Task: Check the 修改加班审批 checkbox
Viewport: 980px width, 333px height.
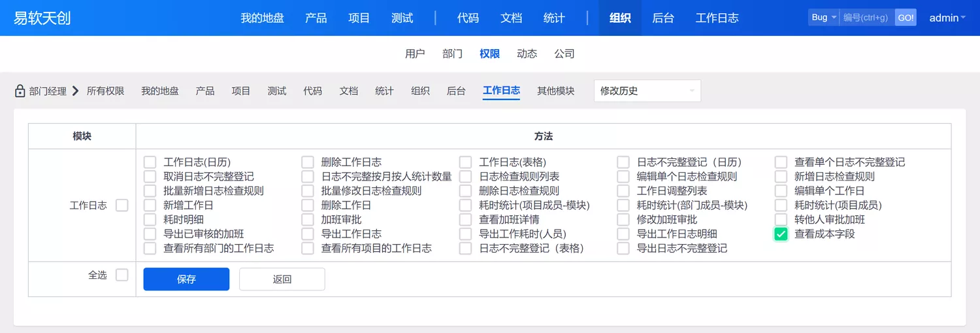Action: click(623, 220)
